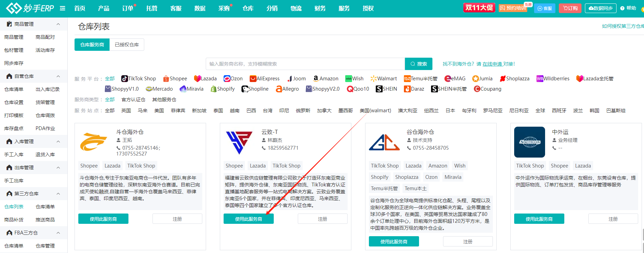Screen dimensions: 644x253
Task: Open 推送商品 in sidebar
Action: (45, 220)
